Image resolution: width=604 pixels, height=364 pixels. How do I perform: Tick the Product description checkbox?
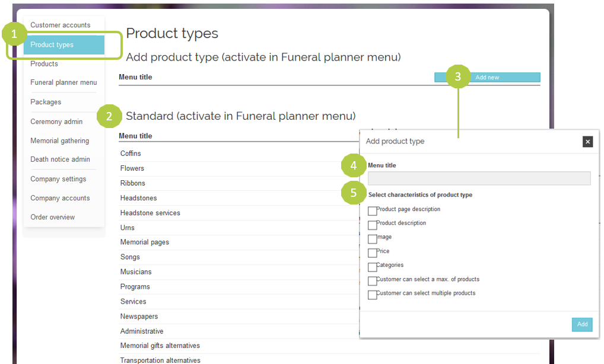[373, 225]
